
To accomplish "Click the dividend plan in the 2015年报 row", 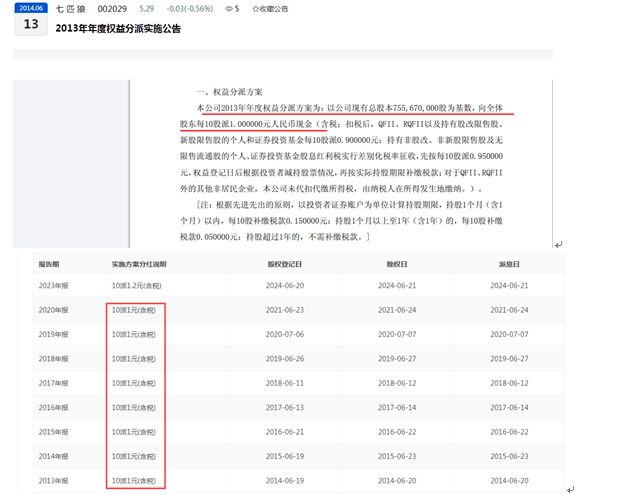I will 134,432.
